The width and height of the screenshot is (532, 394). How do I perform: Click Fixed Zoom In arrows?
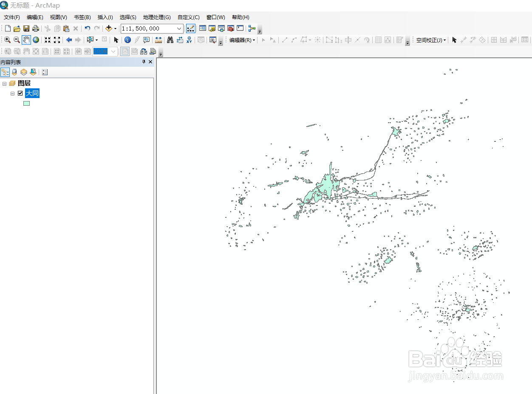point(48,40)
